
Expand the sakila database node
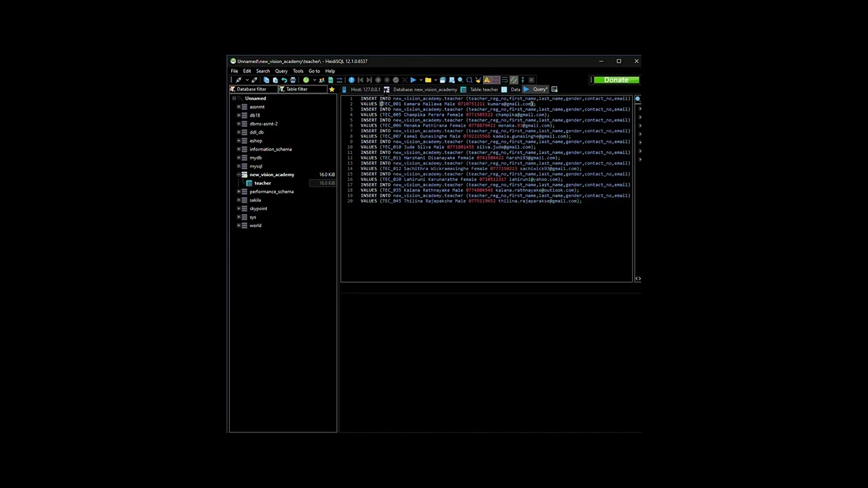click(x=239, y=200)
